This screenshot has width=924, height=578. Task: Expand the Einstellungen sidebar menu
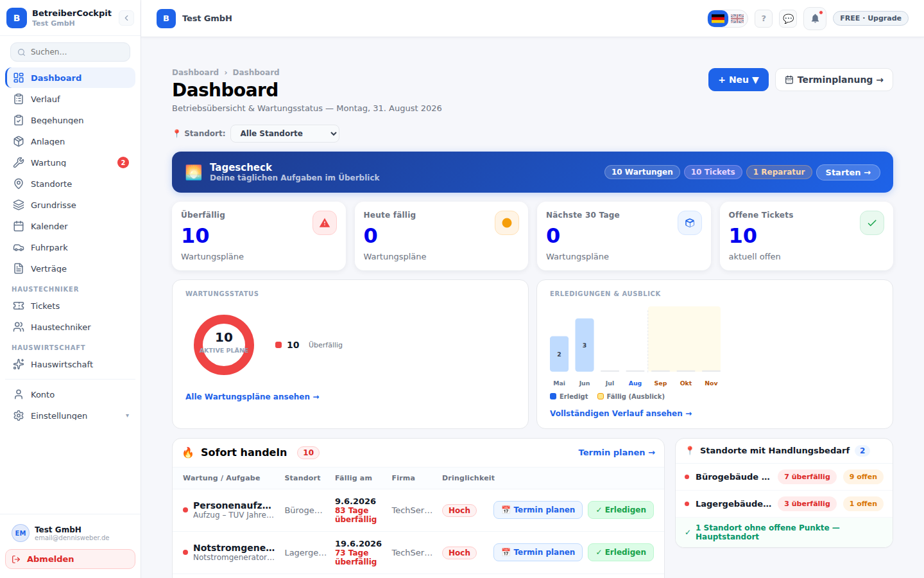(71, 416)
